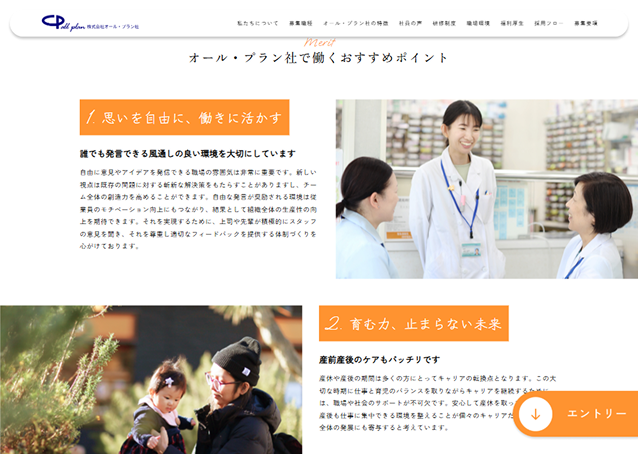Click the 株式会社オール・プラン社 text beside logo
The height and width of the screenshot is (454, 638).
tap(115, 25)
